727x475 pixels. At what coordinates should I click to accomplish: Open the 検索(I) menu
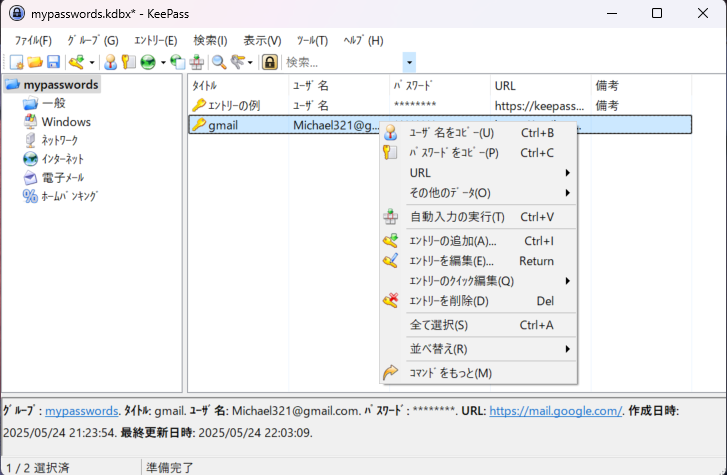(210, 41)
